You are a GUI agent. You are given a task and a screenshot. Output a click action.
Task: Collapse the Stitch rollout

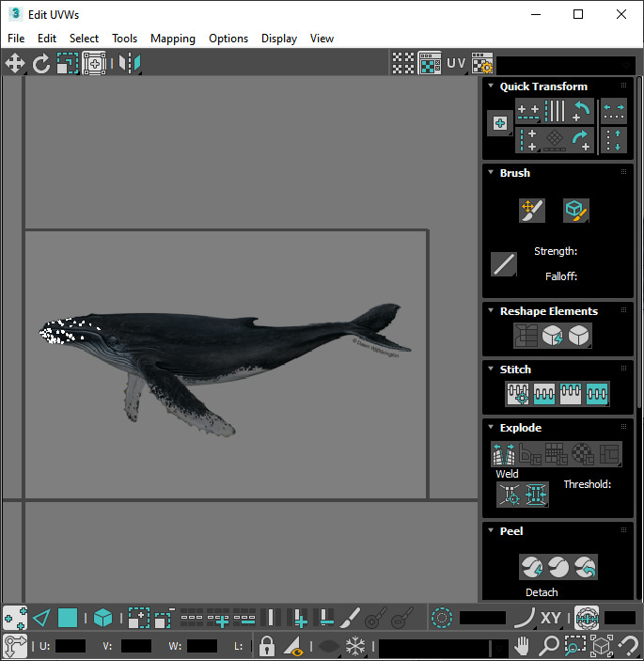coord(491,369)
